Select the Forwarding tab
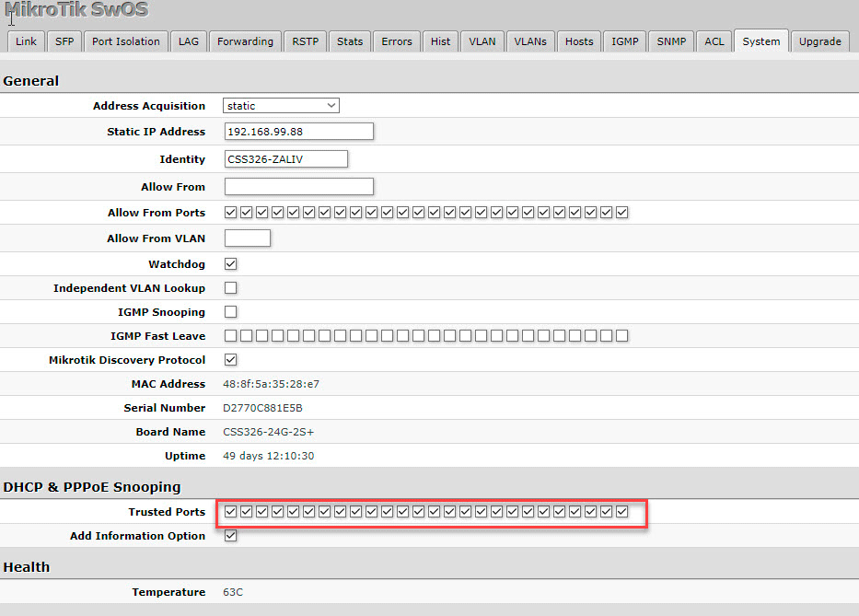 (245, 41)
